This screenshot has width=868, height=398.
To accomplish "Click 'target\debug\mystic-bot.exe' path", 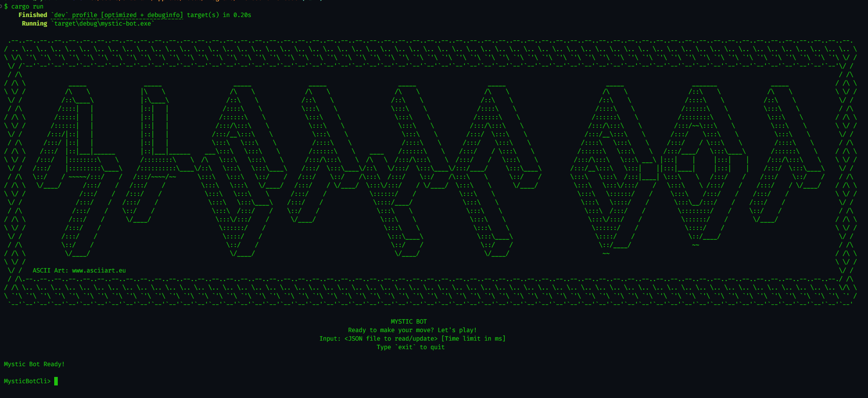I will pyautogui.click(x=103, y=23).
